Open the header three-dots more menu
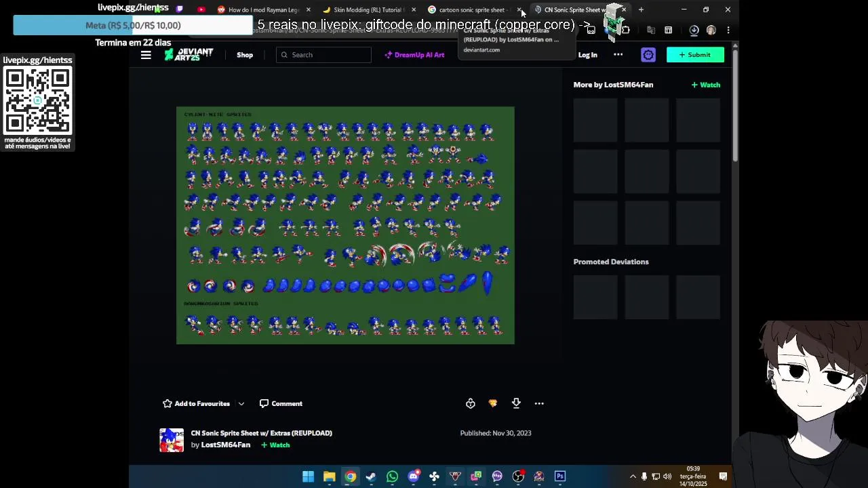The height and width of the screenshot is (488, 868). [618, 55]
